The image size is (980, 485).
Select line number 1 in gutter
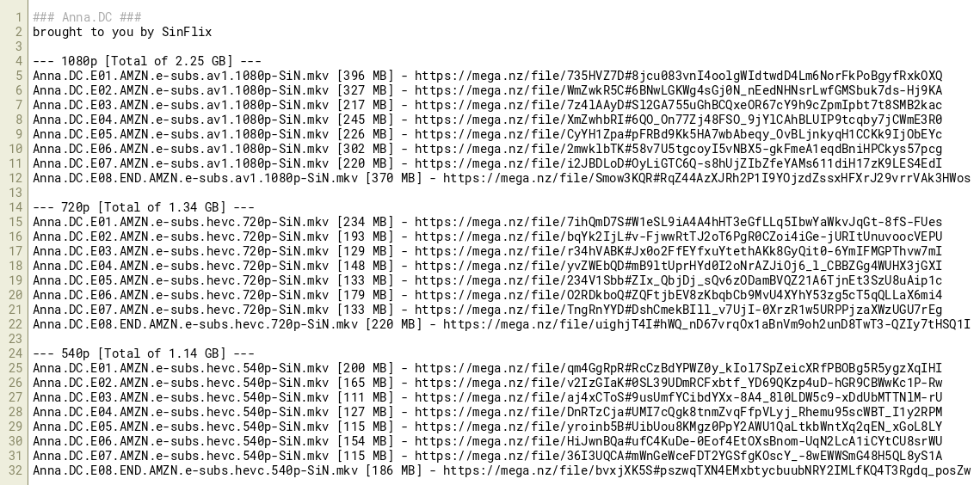pos(20,17)
